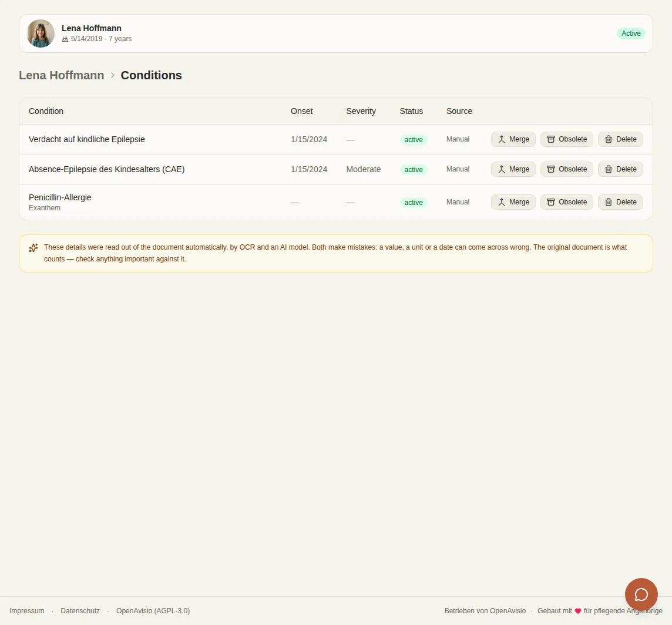
Task: Open the Impressum footer link
Action: coord(26,611)
